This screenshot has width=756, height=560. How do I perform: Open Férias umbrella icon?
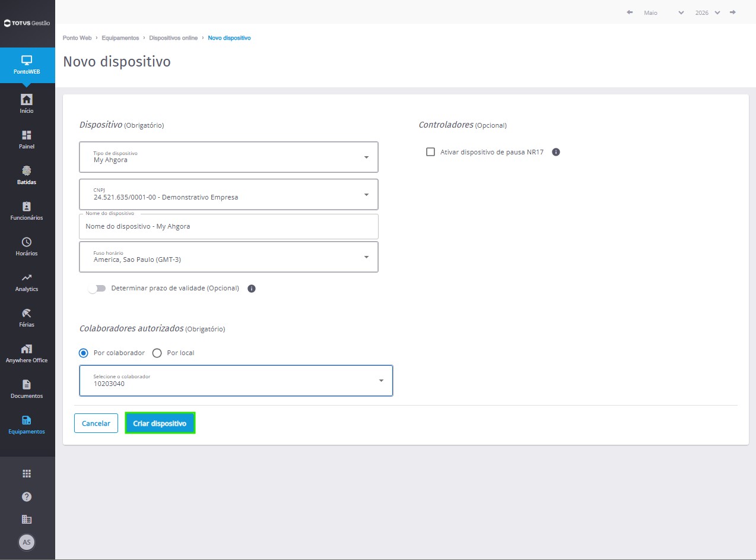pyautogui.click(x=26, y=313)
